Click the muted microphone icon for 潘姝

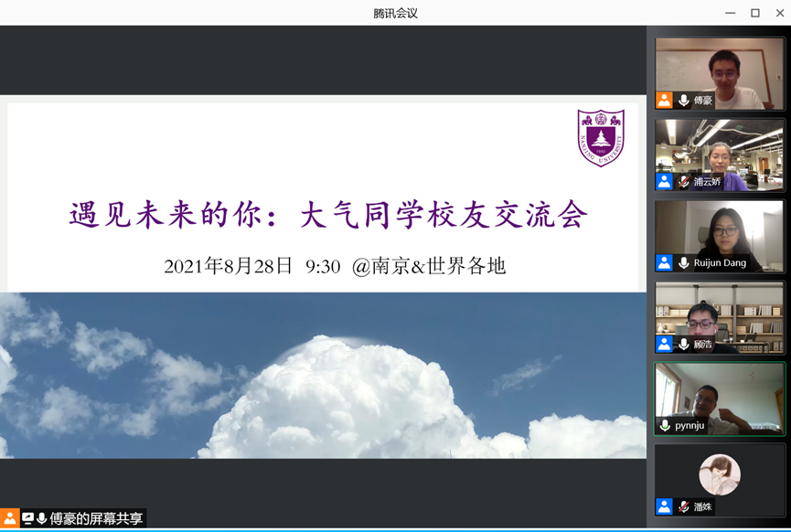click(683, 506)
